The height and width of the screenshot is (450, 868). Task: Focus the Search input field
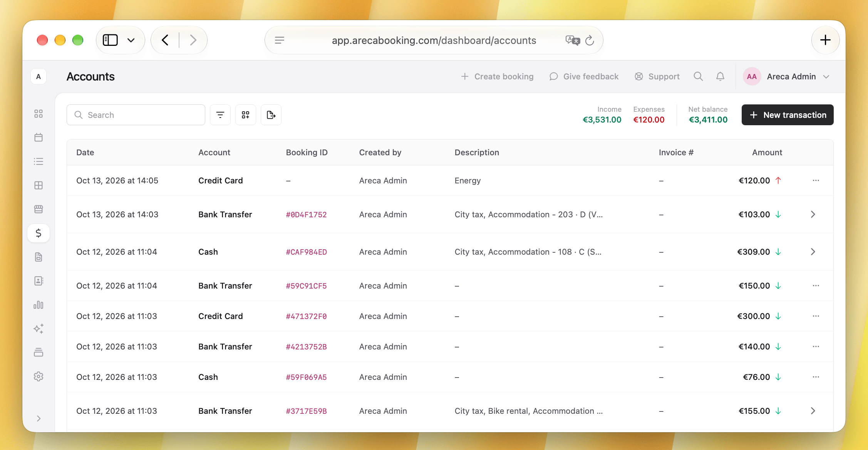[136, 115]
